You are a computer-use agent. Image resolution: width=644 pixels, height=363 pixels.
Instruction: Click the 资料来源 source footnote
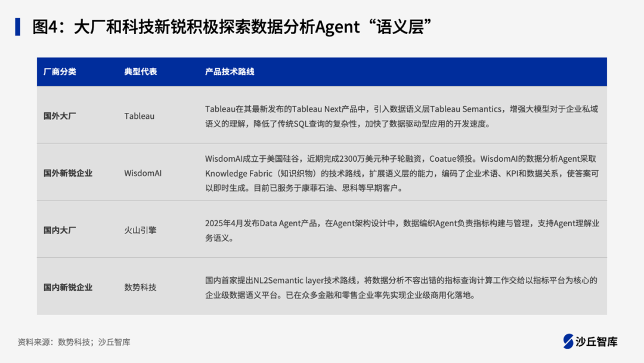74,342
